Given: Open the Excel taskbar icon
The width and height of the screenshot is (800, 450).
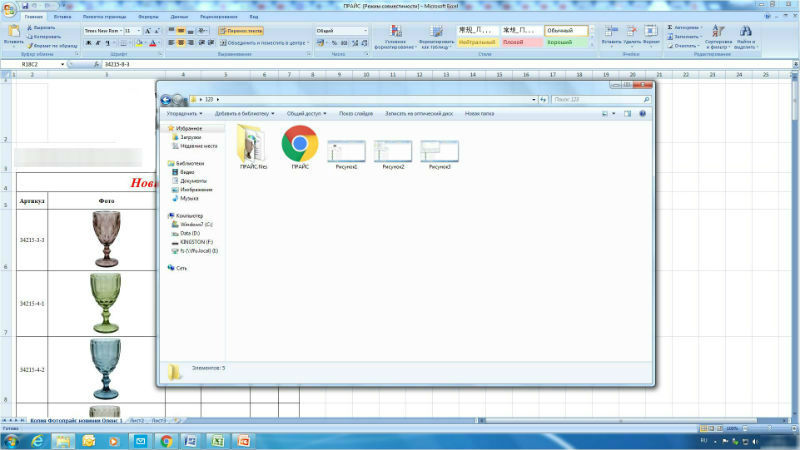Looking at the screenshot, I should click(x=218, y=441).
